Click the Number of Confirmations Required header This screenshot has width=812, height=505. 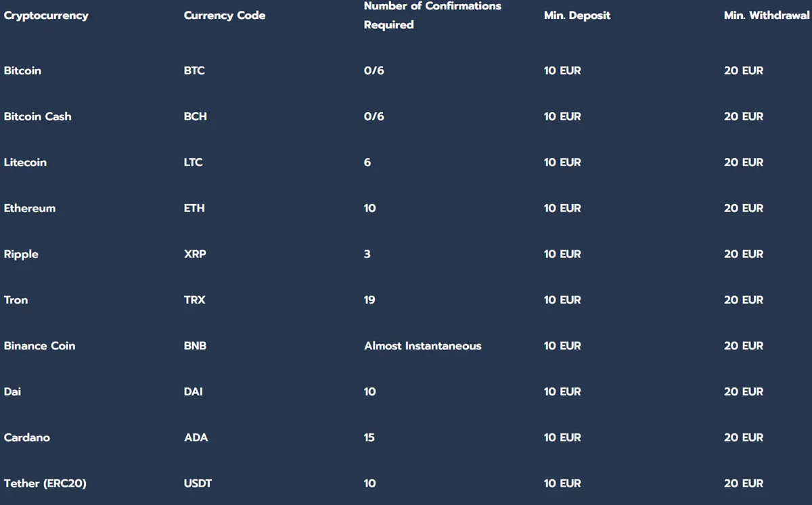coord(432,15)
